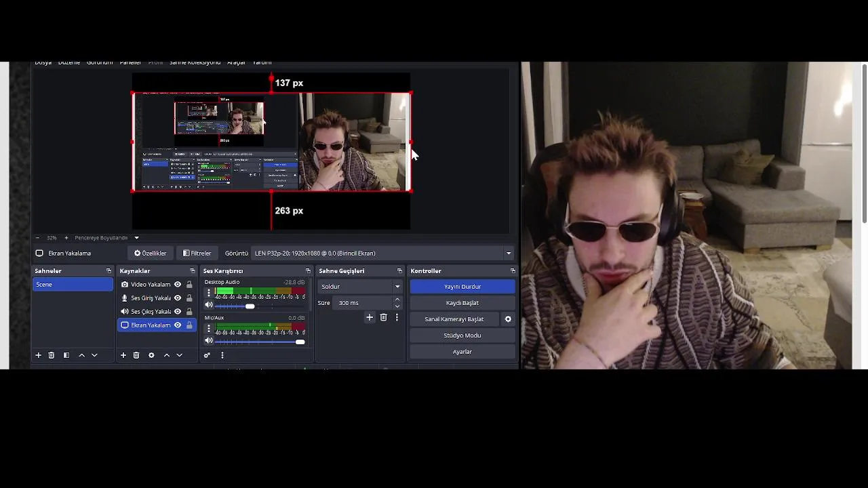The height and width of the screenshot is (488, 868).
Task: Stop streaming with Yayını Durdur
Action: pyautogui.click(x=462, y=287)
